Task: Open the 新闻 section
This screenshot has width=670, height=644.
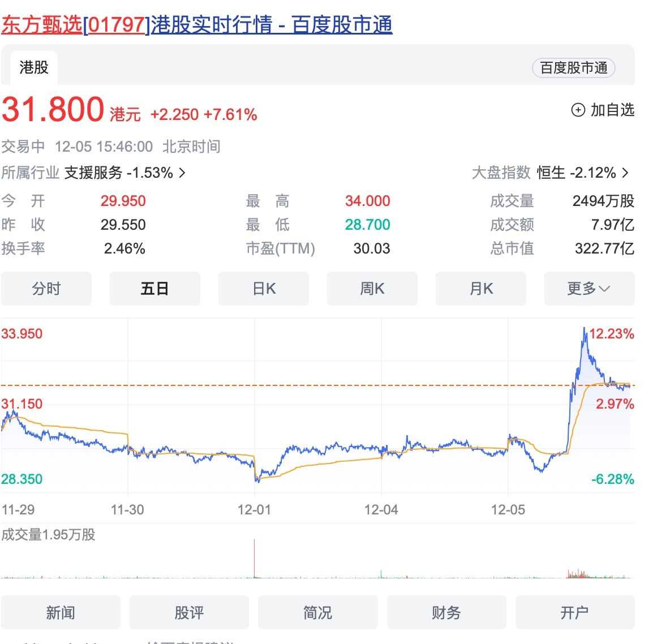Action: pyautogui.click(x=61, y=612)
